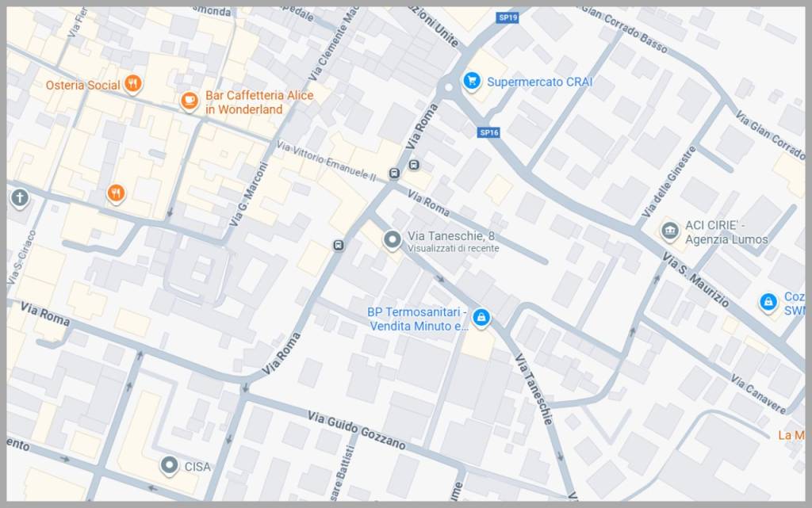Click the ACI CIRIE' agency building icon
The height and width of the screenshot is (508, 812).
tap(669, 231)
